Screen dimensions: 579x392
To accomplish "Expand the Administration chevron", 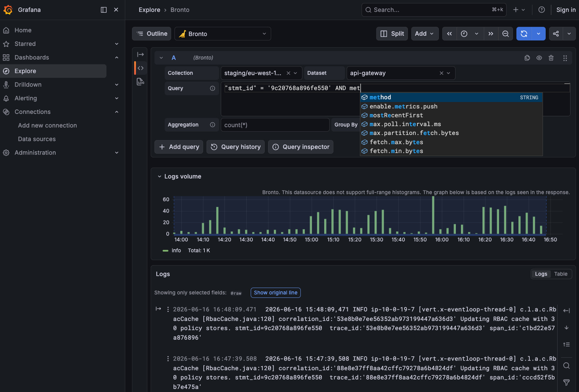I will coord(116,153).
